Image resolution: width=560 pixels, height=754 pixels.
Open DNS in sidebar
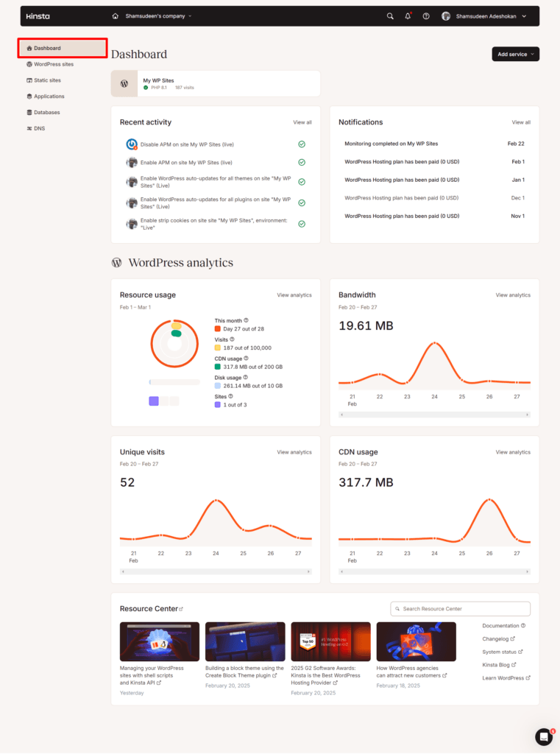coord(35,128)
